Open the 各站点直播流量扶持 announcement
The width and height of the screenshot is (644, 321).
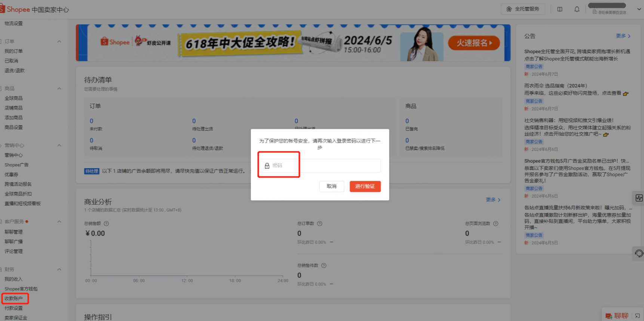[578, 218]
